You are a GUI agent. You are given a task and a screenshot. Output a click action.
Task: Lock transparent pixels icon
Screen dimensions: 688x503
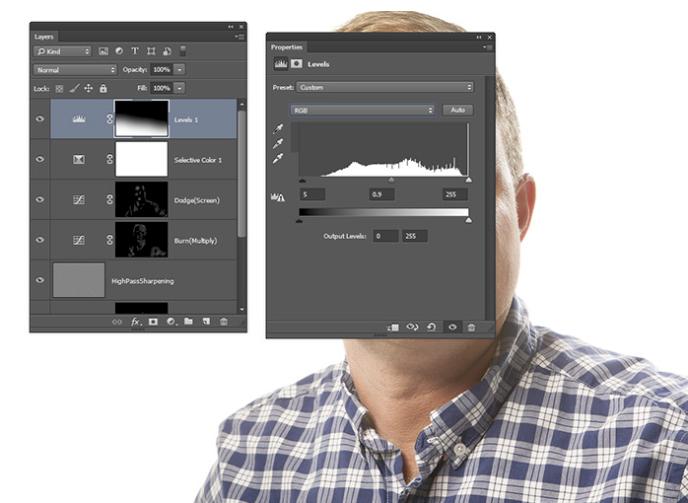tap(59, 89)
